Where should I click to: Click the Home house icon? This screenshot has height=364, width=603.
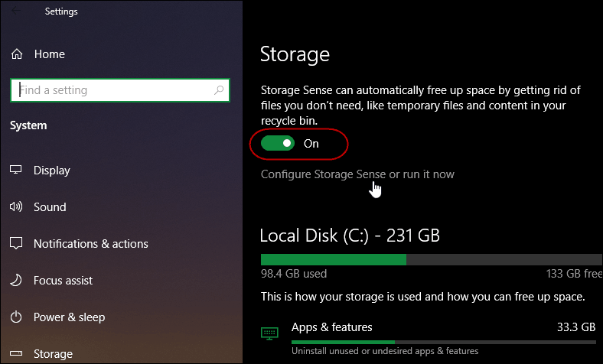point(17,54)
